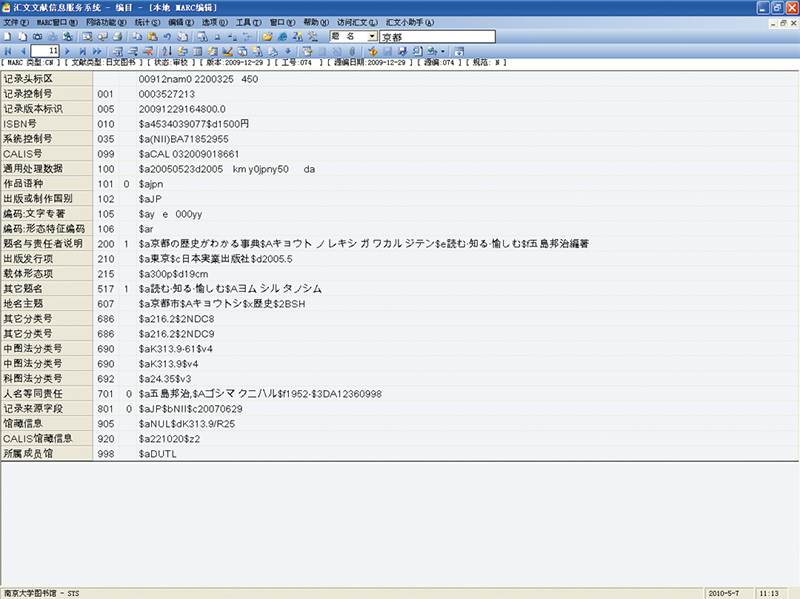Click the blue undo arrow icon

(167, 37)
